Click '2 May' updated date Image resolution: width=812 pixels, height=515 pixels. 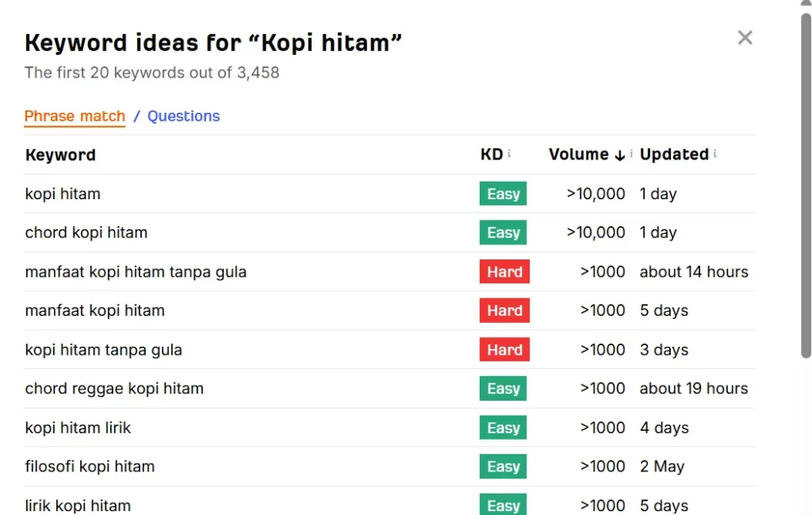tap(662, 467)
